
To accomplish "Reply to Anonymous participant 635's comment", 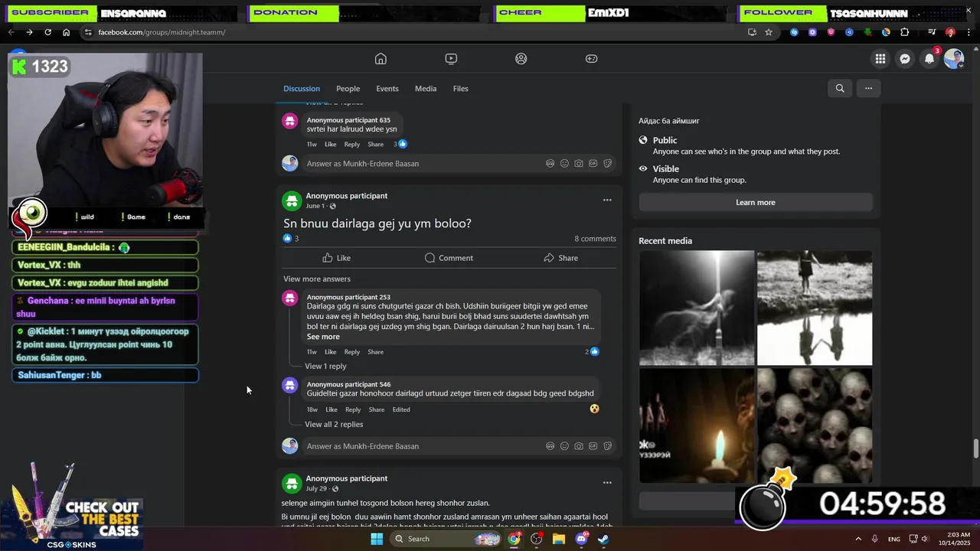I will click(x=351, y=144).
